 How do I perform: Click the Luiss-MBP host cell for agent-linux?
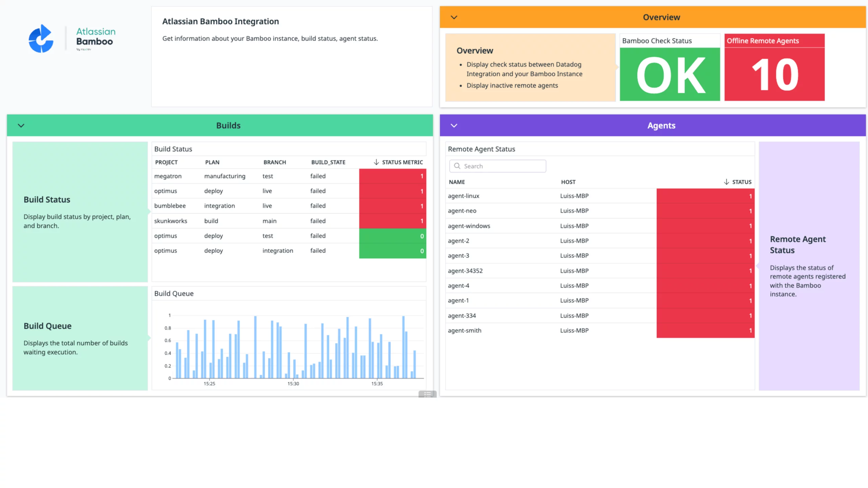click(x=574, y=196)
